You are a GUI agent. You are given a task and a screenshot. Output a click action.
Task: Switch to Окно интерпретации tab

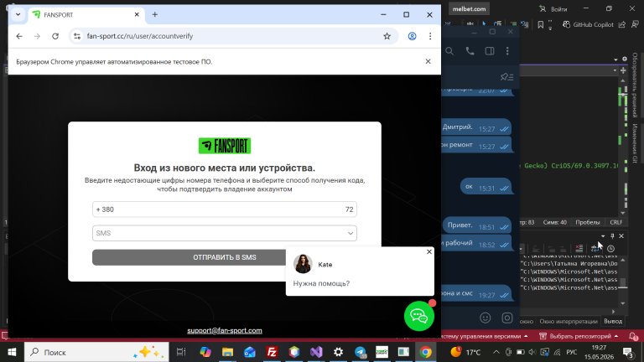click(x=569, y=322)
